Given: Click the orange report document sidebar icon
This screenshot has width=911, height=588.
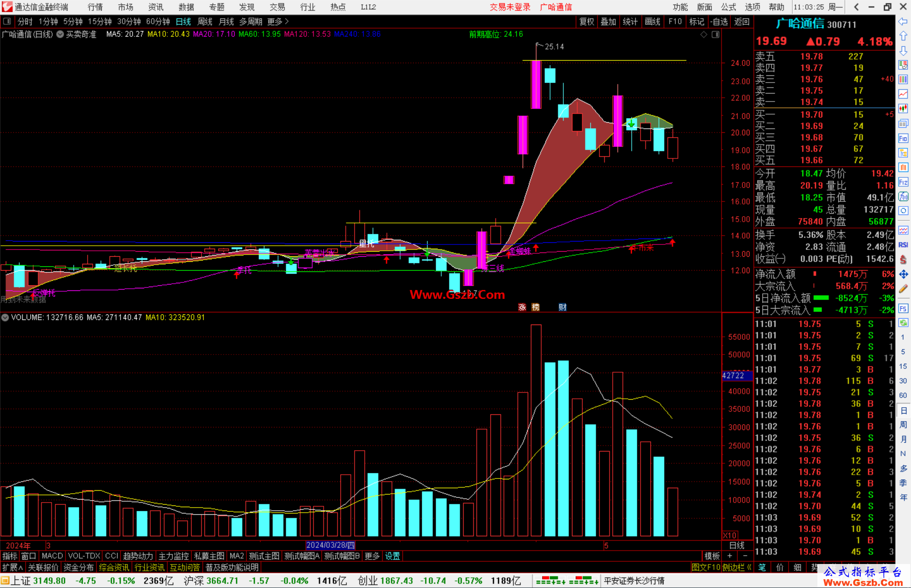Looking at the screenshot, I should pyautogui.click(x=903, y=167).
